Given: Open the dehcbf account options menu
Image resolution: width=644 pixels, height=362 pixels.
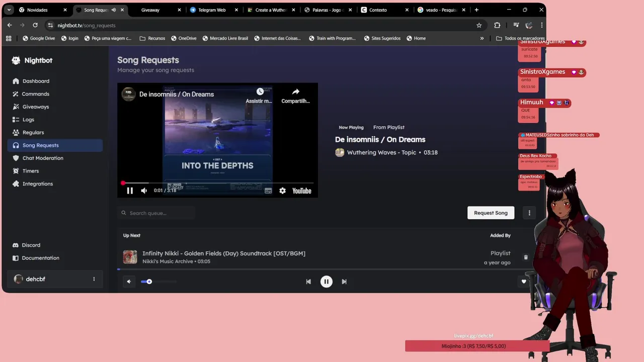Looking at the screenshot, I should coord(94,279).
